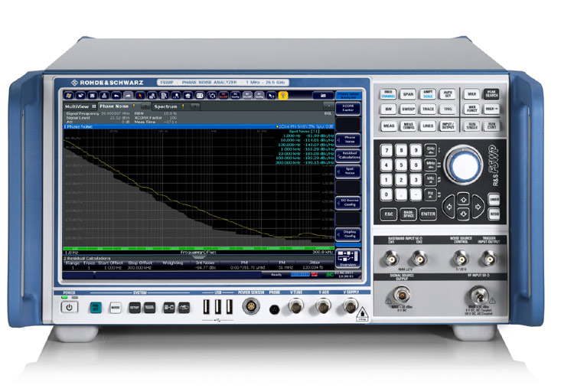
Task: Click the screenshot camera icon in toolbar
Action: tap(323, 96)
